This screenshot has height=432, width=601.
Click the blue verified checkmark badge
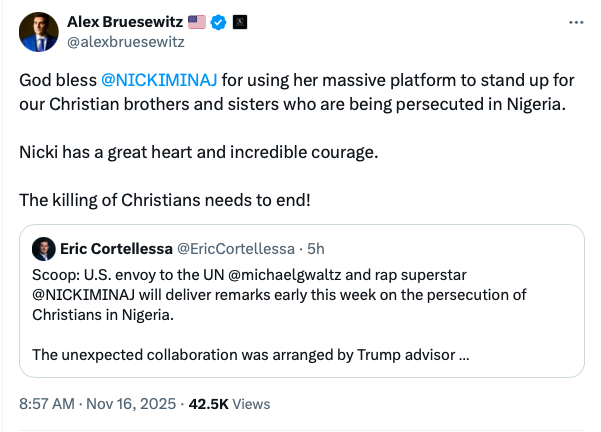[x=217, y=22]
